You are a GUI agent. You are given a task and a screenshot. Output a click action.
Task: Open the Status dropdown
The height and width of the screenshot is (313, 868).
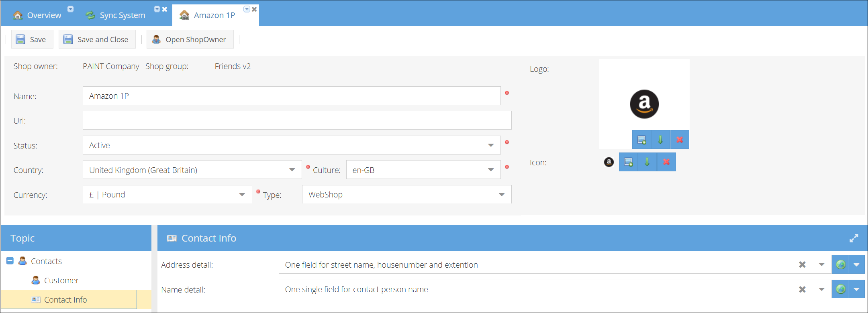pyautogui.click(x=491, y=145)
